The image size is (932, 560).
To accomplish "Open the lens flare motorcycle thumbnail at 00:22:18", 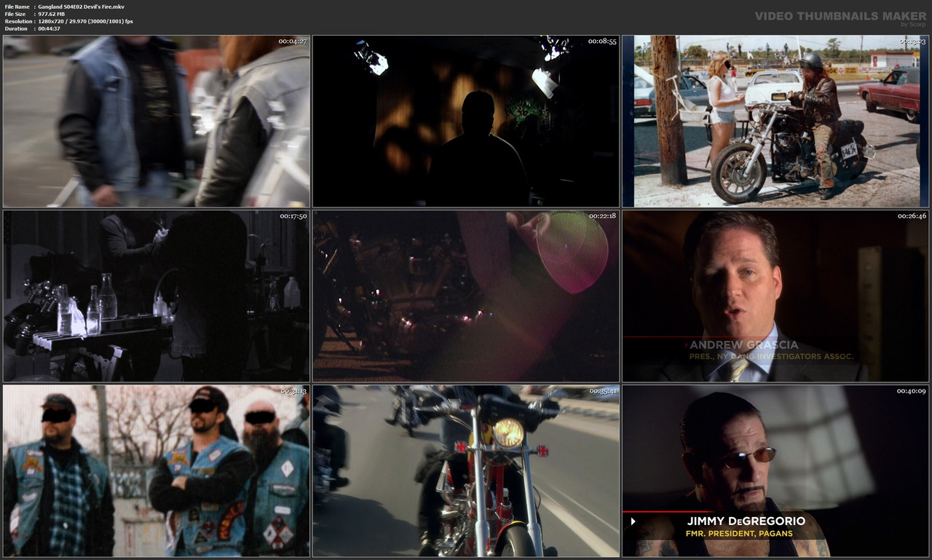I will (x=466, y=296).
